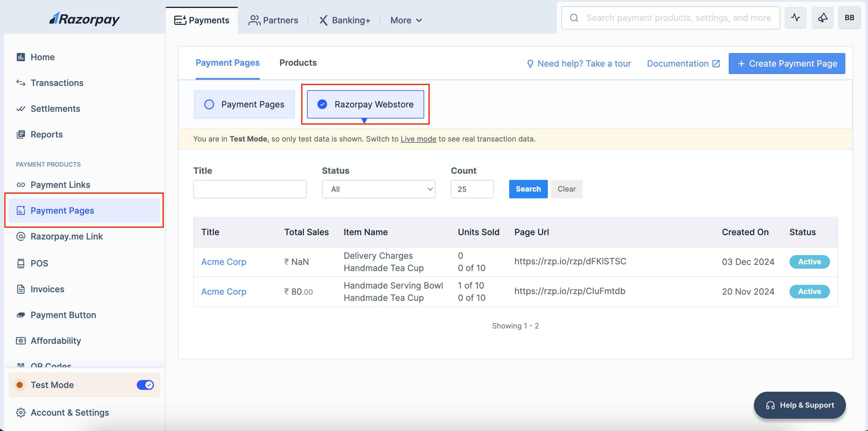Image resolution: width=868 pixels, height=431 pixels.
Task: Click the POS sidebar icon
Action: pyautogui.click(x=21, y=263)
